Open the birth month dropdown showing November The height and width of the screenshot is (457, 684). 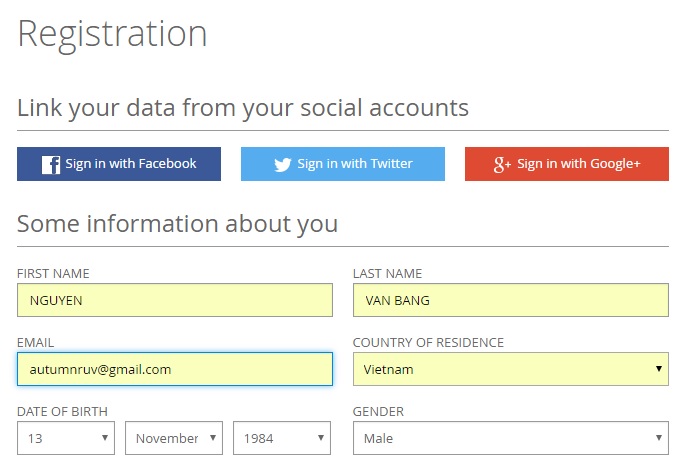[x=174, y=438]
